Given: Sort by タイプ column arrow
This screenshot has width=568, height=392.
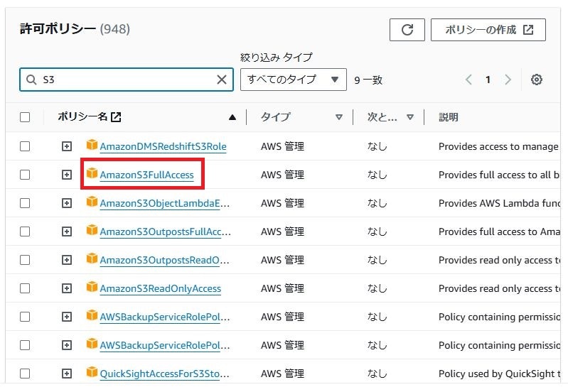Looking at the screenshot, I should (x=338, y=117).
